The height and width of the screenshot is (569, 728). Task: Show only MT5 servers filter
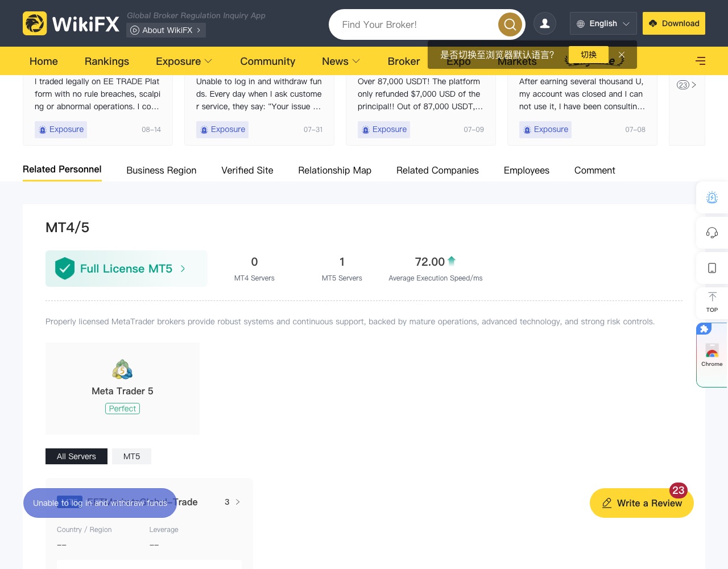131,456
